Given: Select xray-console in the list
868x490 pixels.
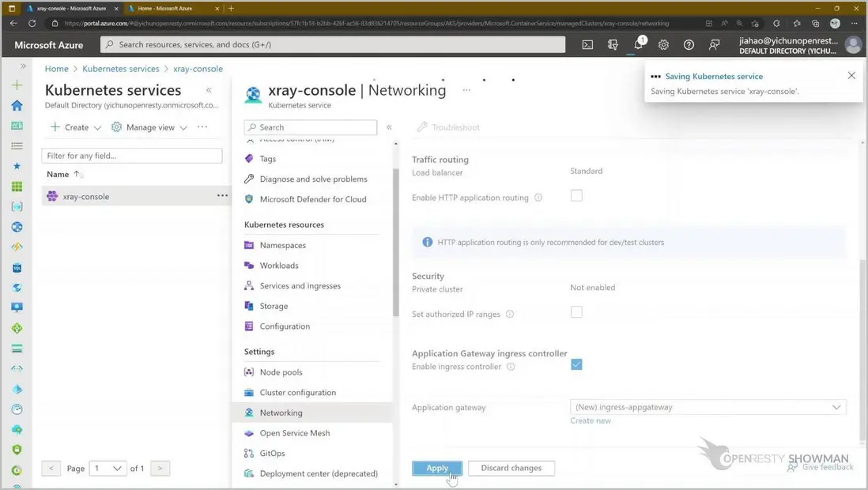Looking at the screenshot, I should point(86,197).
